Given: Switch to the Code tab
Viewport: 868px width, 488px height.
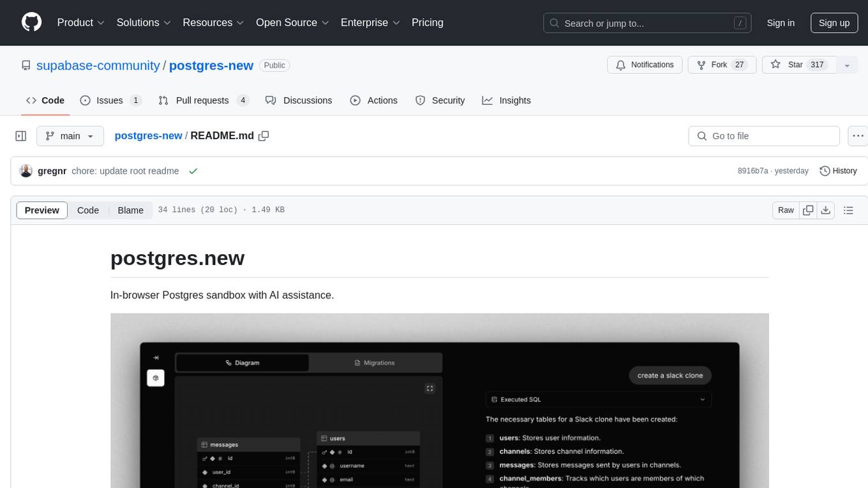Looking at the screenshot, I should pyautogui.click(x=45, y=100).
